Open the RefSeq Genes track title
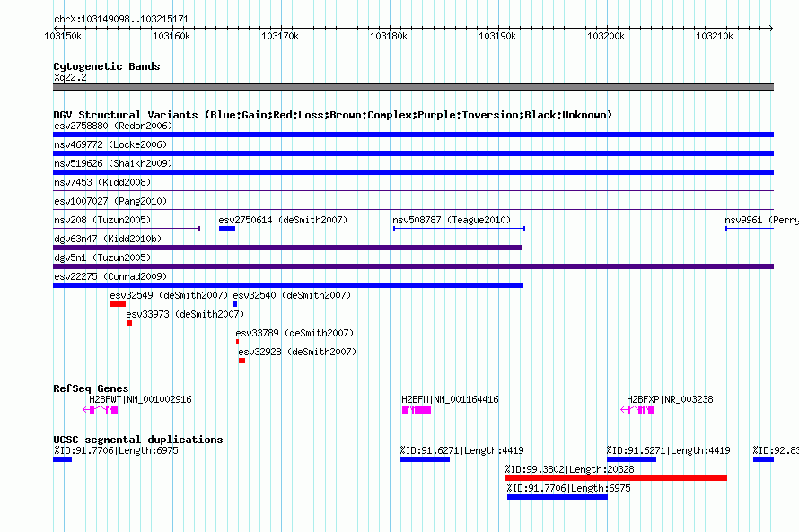The width and height of the screenshot is (799, 532). 91,388
